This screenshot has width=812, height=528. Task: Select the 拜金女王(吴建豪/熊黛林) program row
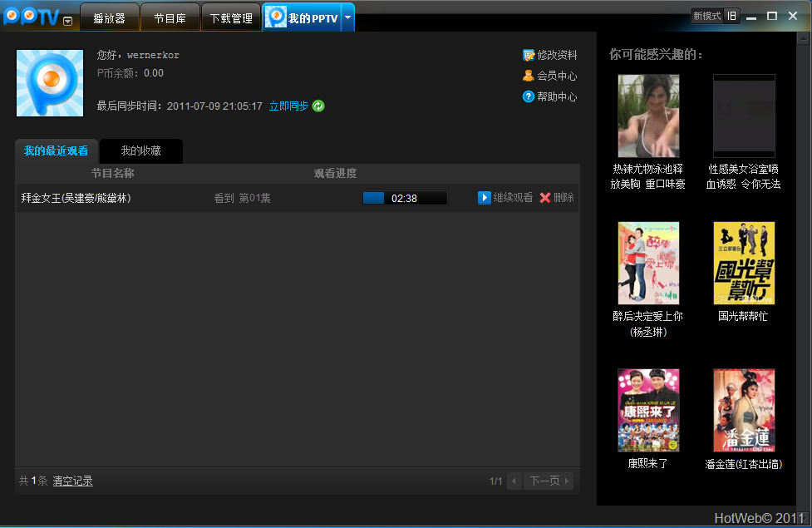[298, 198]
